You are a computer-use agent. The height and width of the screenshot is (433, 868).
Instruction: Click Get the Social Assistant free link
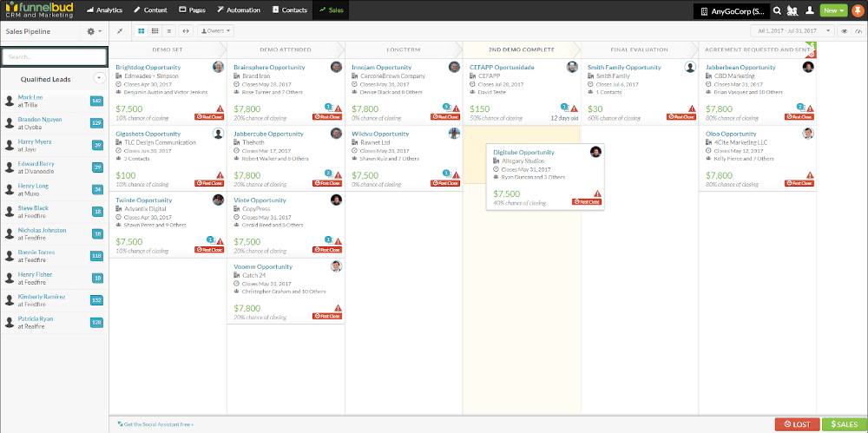point(156,424)
